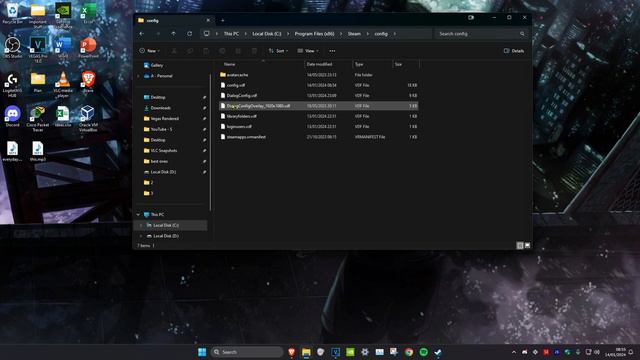The height and width of the screenshot is (360, 640).
Task: Open Logitech G HUB desktop shortcut
Action: pos(13,84)
